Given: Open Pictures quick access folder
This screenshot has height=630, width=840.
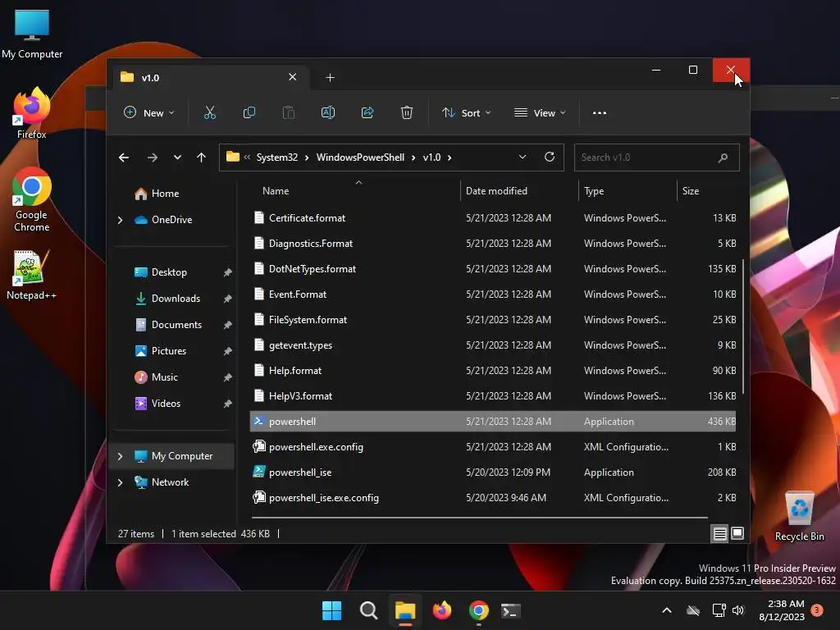Looking at the screenshot, I should 160,351.
